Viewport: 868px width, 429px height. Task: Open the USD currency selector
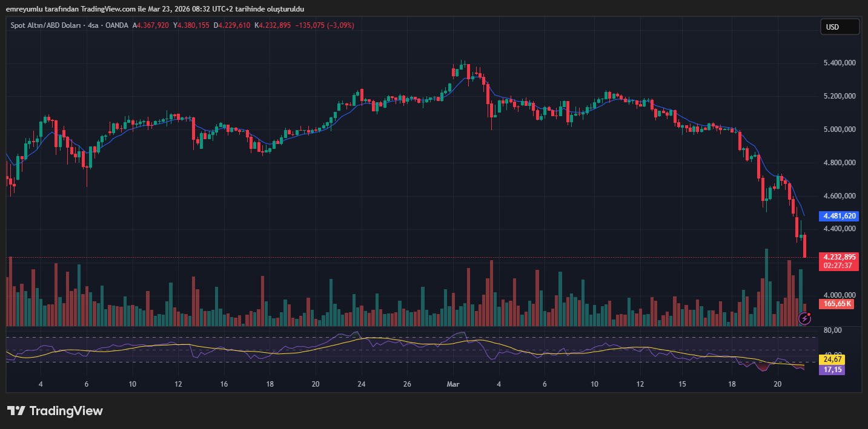pyautogui.click(x=840, y=27)
